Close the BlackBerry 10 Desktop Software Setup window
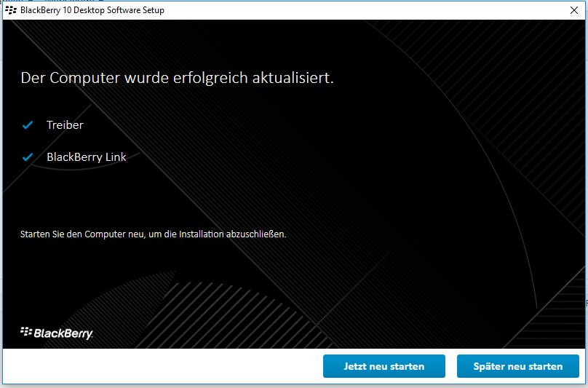The width and height of the screenshot is (588, 388). pos(573,10)
